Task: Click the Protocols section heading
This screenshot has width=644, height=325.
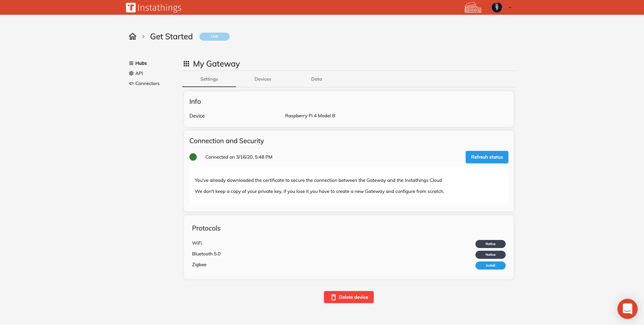Action: [206, 228]
